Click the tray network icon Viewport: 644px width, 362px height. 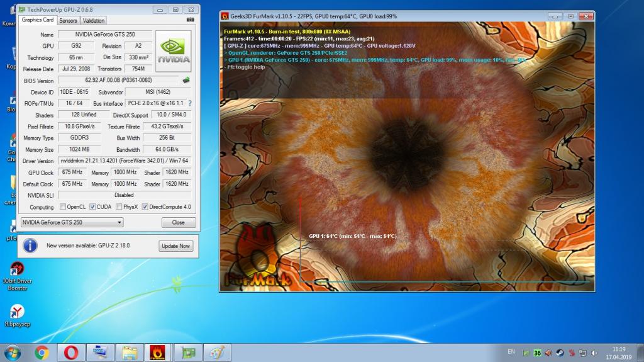click(583, 353)
